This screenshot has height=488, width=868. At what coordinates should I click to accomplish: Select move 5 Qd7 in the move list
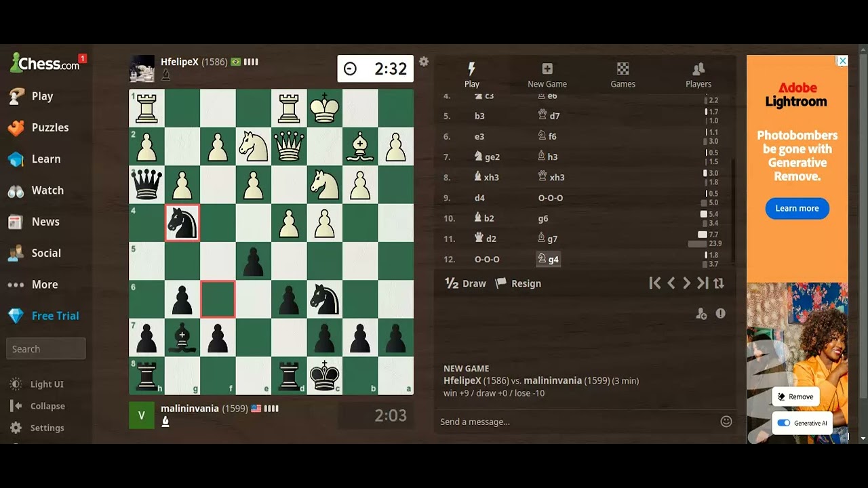point(548,116)
